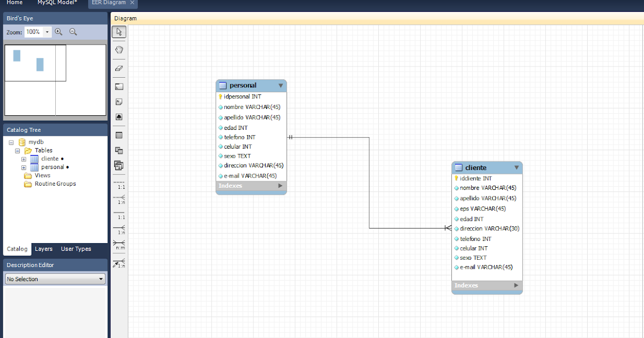Select 'e-mail VARCHAR(45)' in cliente table

487,267
